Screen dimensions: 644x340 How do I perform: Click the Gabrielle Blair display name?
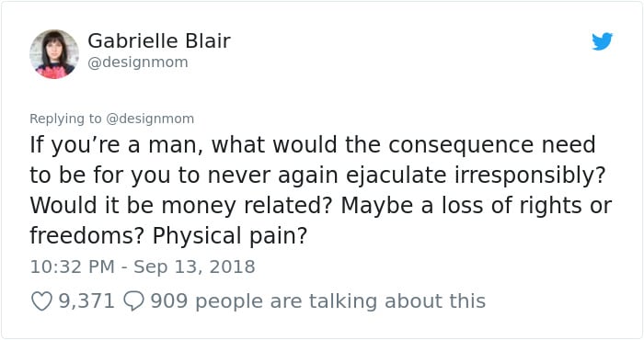(159, 40)
